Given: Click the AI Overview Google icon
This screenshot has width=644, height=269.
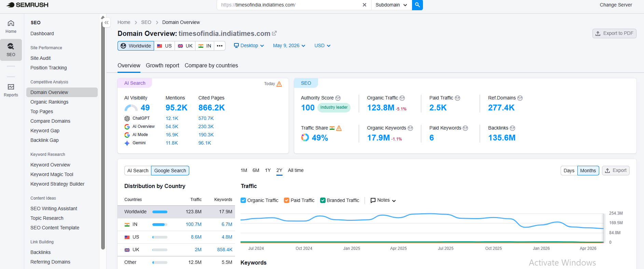Looking at the screenshot, I should click(127, 127).
